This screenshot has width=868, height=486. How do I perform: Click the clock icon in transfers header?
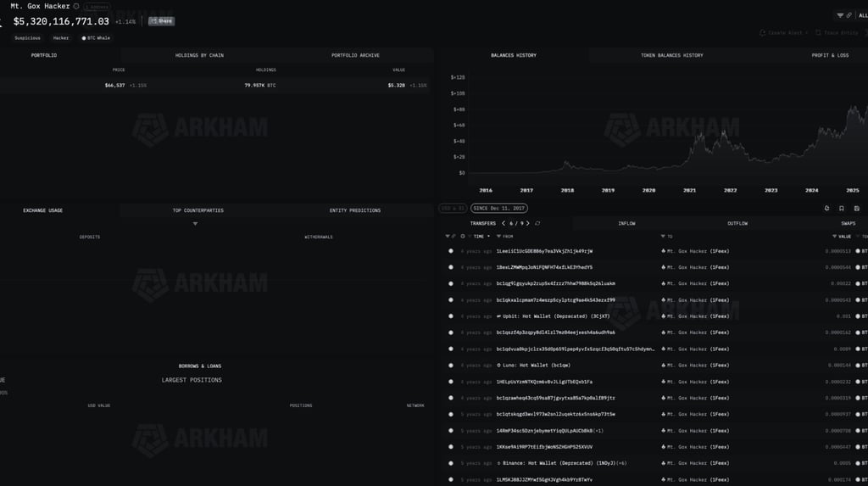[x=463, y=237]
